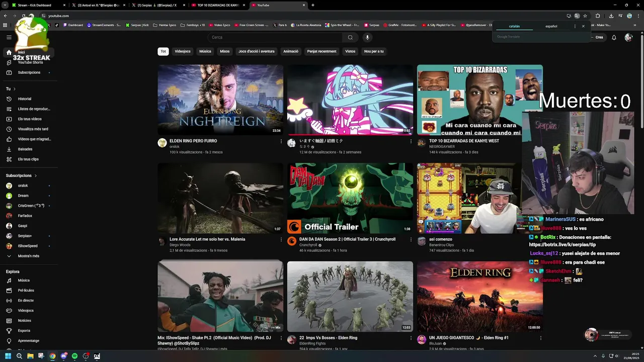The image size is (644, 362).
Task: Select the Penjat recentment chip
Action: 321,51
